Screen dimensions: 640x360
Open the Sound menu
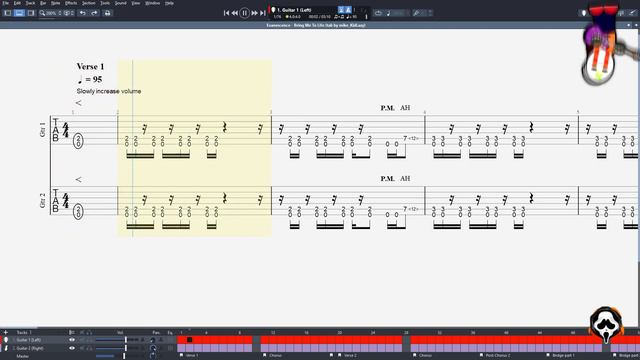(x=120, y=3)
